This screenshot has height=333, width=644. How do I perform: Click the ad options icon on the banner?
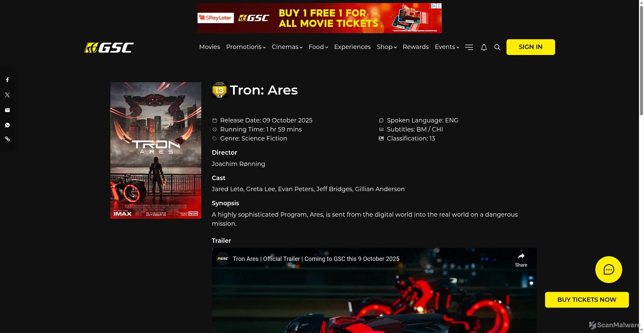439,6
